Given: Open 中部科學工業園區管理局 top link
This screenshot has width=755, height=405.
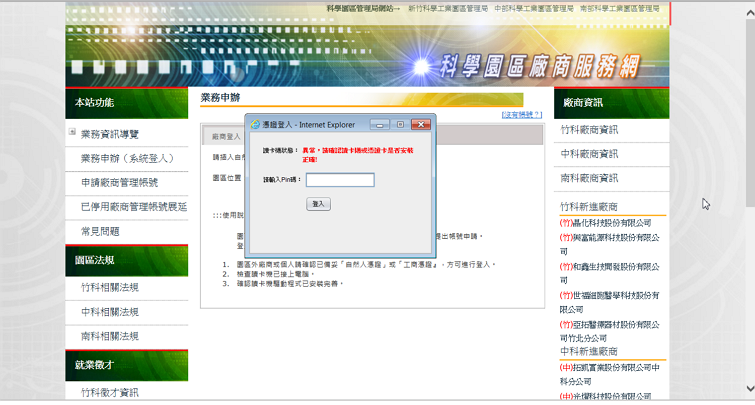Looking at the screenshot, I should click(x=534, y=9).
